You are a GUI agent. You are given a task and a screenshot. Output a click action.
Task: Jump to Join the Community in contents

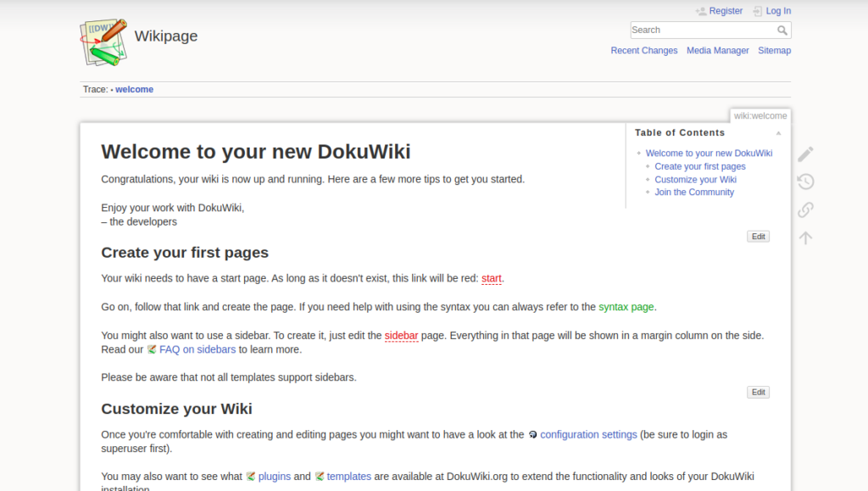[x=694, y=192]
